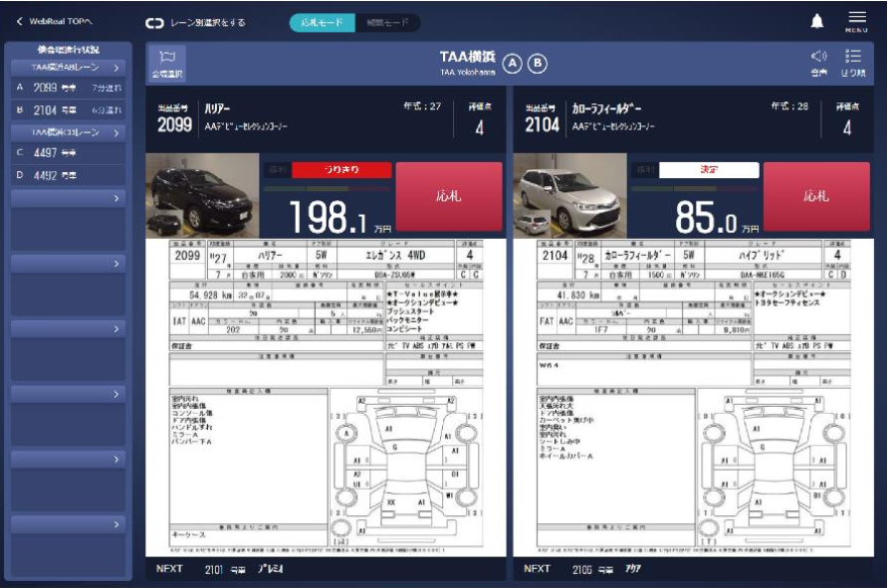
Task: Switch to bidding mode toggle
Action: (x=319, y=22)
